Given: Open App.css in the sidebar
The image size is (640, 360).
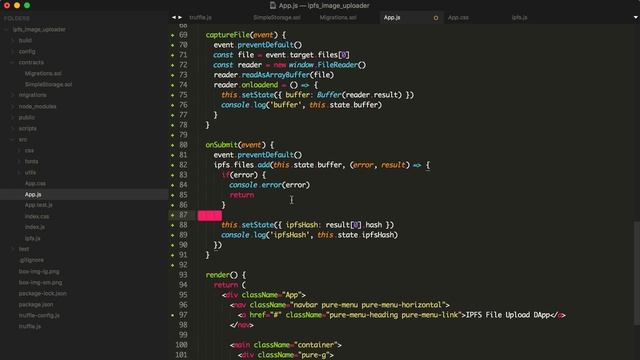Looking at the screenshot, I should point(35,183).
